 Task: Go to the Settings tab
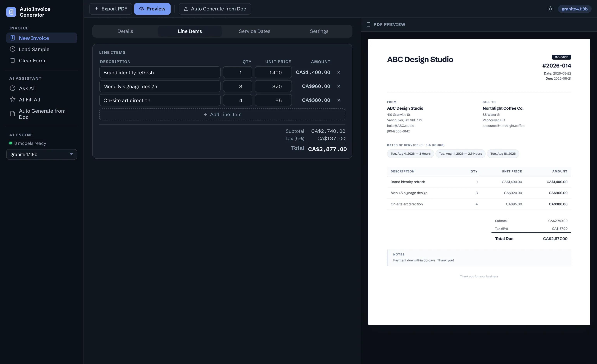(x=319, y=31)
